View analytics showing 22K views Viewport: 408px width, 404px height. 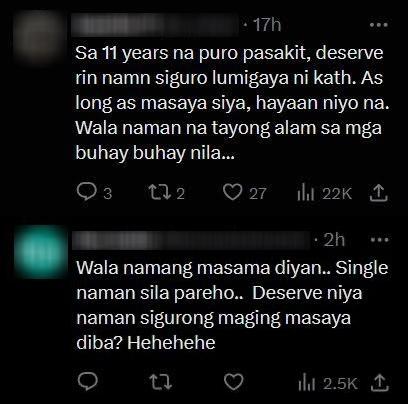click(x=324, y=193)
